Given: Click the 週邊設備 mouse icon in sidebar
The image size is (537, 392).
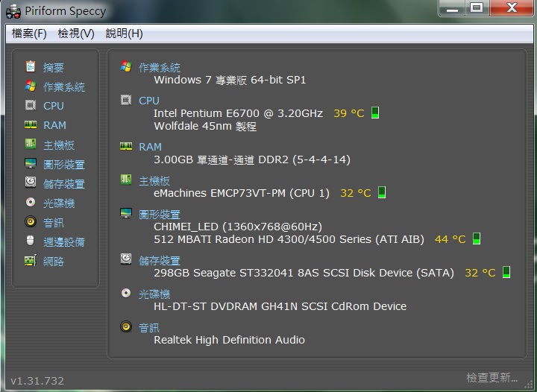Looking at the screenshot, I should (x=31, y=241).
